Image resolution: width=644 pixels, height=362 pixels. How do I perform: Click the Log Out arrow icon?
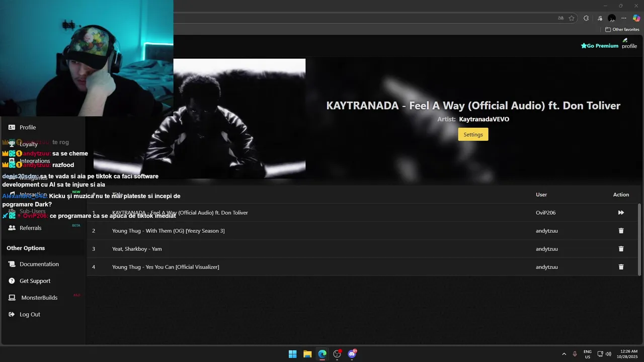12,314
